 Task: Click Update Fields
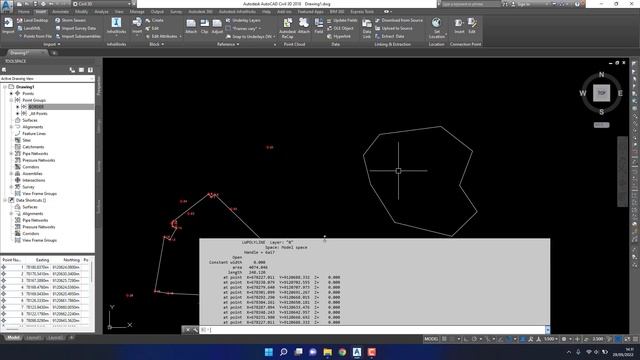point(342,20)
